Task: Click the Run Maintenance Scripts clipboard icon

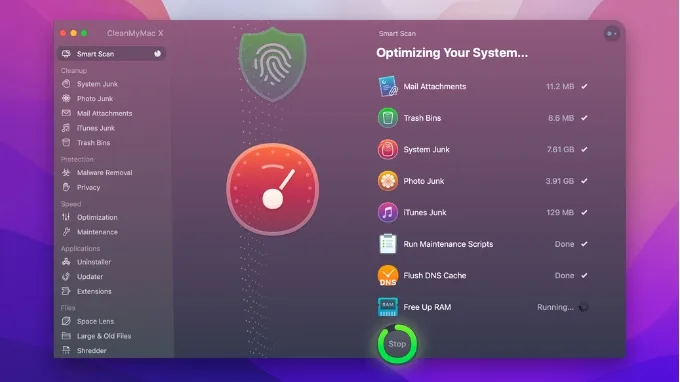Action: 388,244
